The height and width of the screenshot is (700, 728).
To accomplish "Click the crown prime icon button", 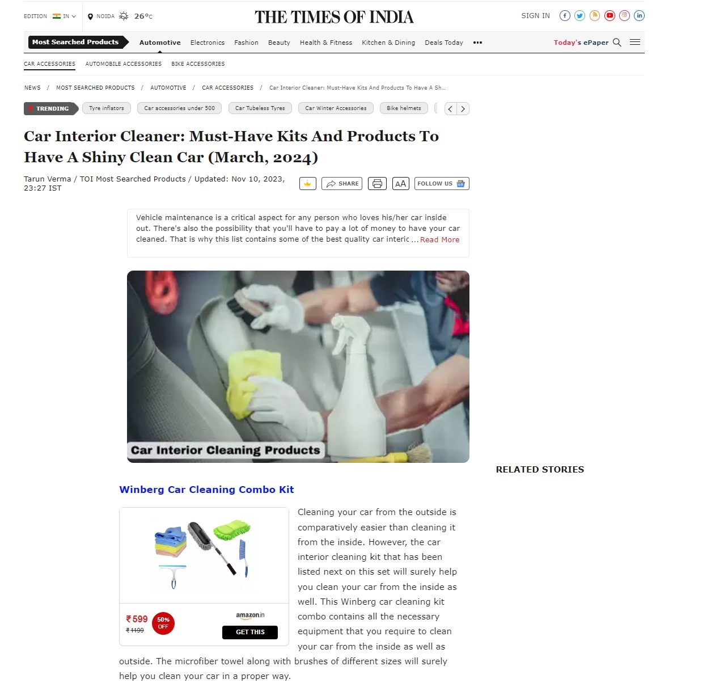I will (x=308, y=184).
